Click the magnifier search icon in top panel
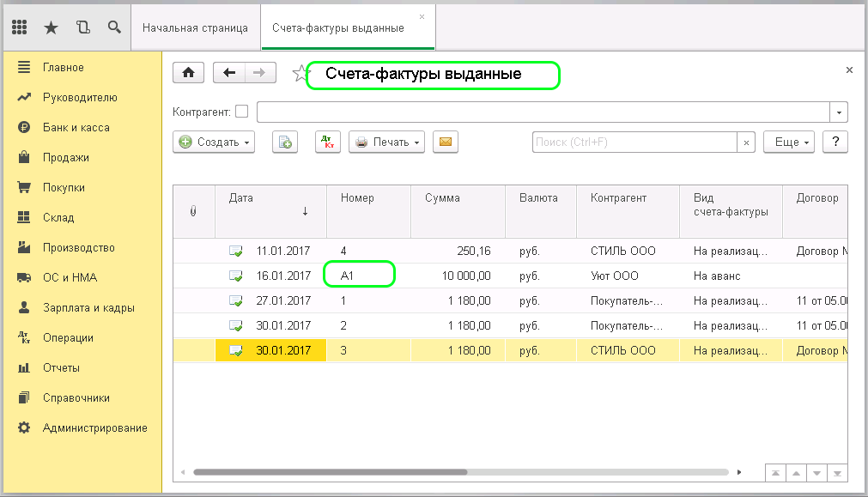This screenshot has width=868, height=497. pos(113,27)
